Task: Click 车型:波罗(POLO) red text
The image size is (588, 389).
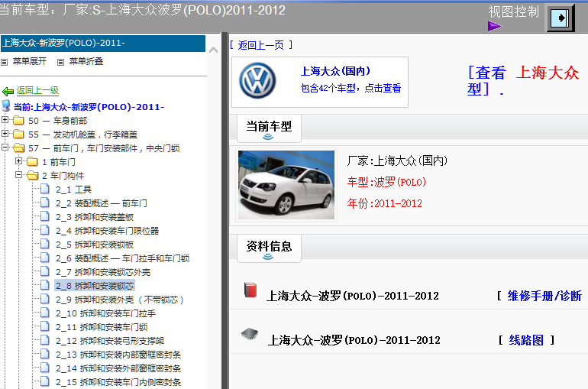Action: pos(386,183)
